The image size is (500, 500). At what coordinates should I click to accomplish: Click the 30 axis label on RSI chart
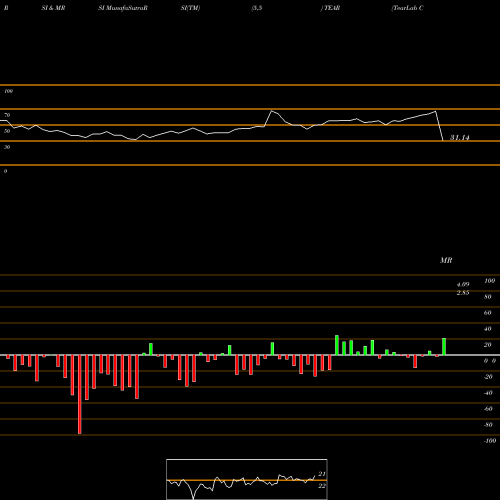[x=7, y=147]
